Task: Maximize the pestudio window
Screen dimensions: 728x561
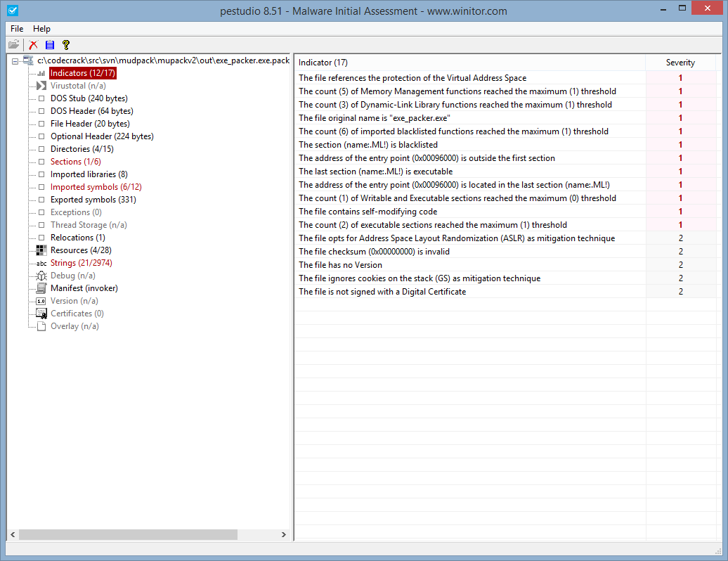Action: [x=682, y=8]
